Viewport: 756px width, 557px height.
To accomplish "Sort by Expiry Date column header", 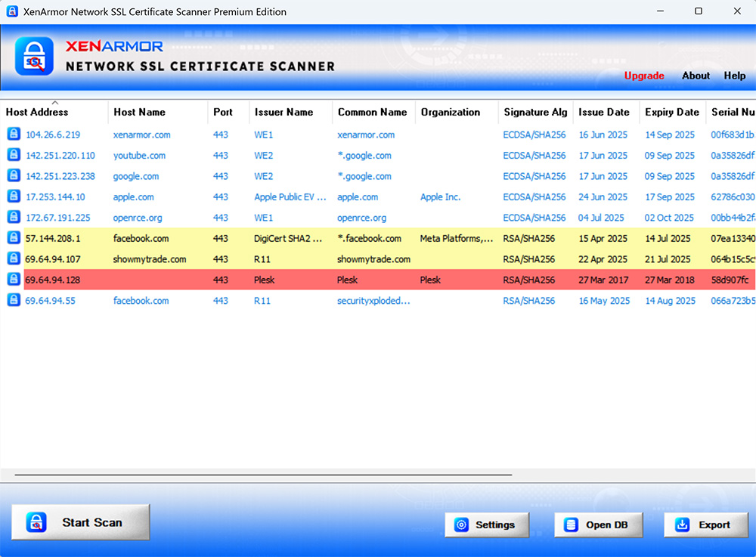I will coord(673,113).
